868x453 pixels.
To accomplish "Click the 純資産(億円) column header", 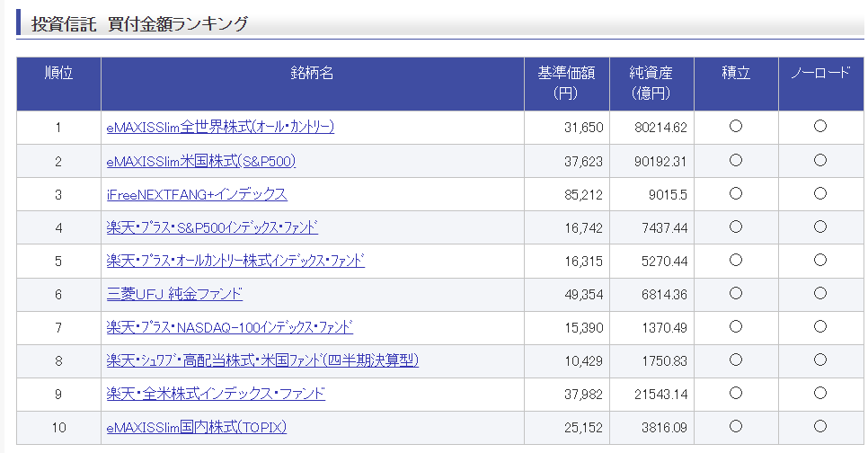I will (x=651, y=83).
